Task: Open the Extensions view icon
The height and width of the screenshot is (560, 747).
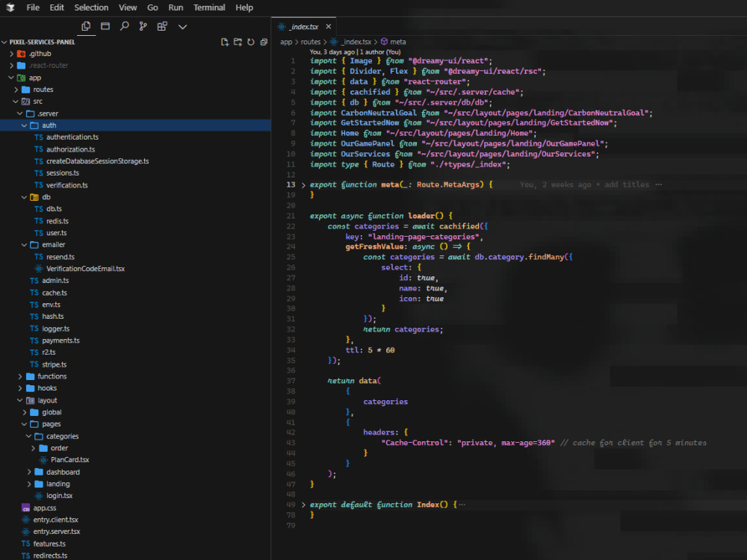Action: [162, 26]
